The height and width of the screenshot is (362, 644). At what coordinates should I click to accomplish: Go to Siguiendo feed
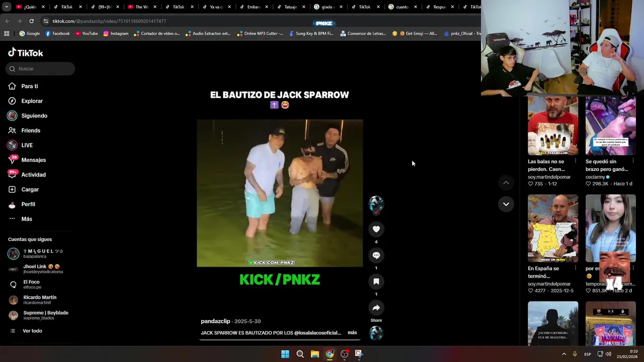[34, 116]
